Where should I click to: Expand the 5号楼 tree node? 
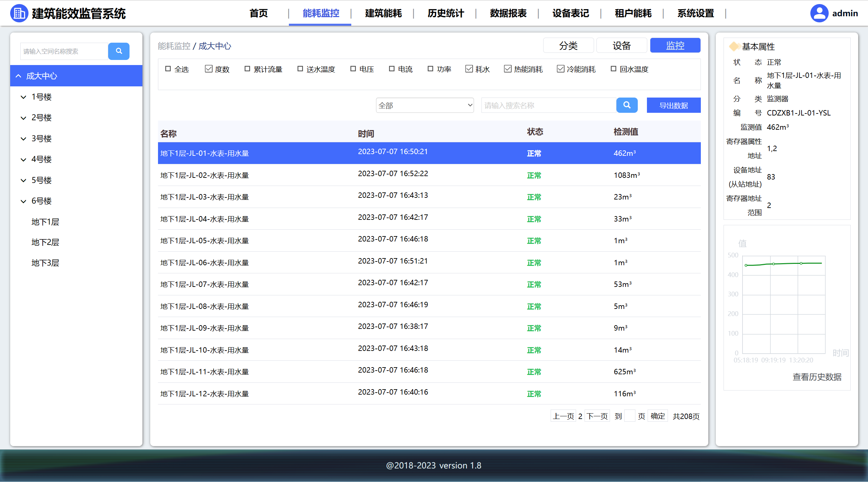click(x=23, y=181)
